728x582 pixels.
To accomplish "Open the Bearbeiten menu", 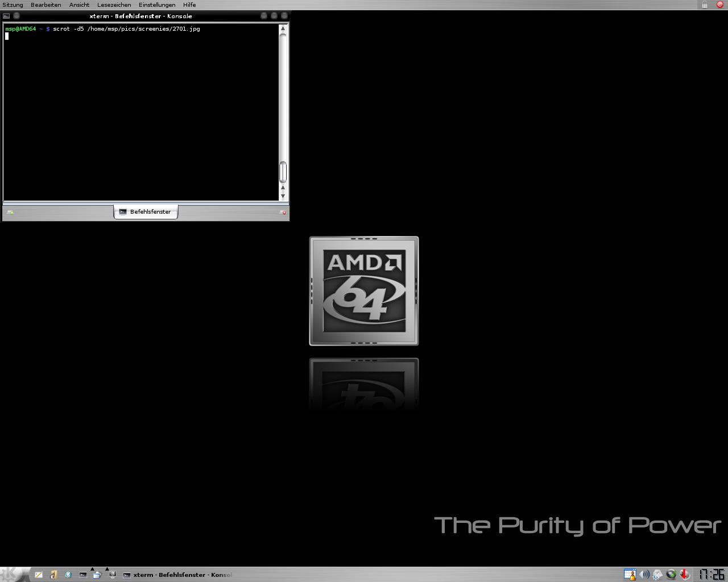I will pos(46,5).
